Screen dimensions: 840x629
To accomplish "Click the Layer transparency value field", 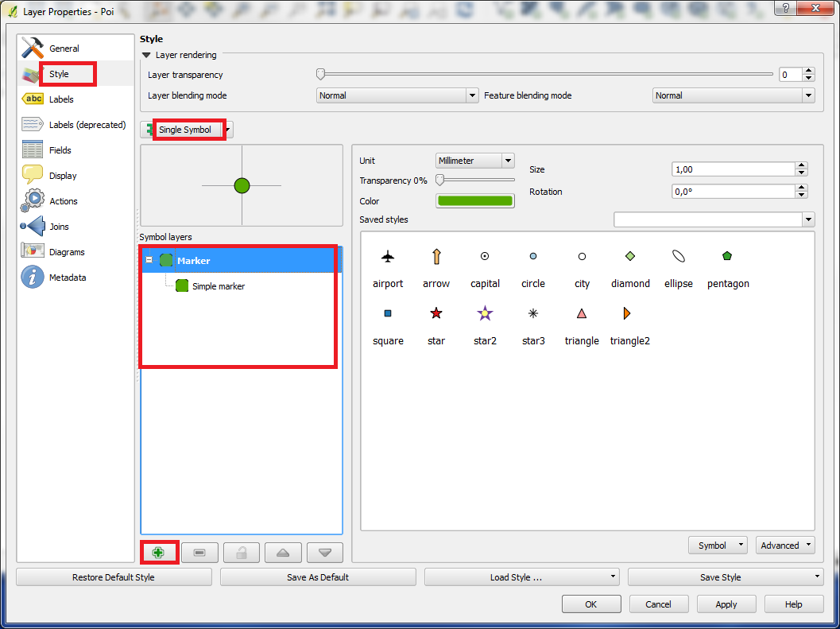I will point(790,75).
